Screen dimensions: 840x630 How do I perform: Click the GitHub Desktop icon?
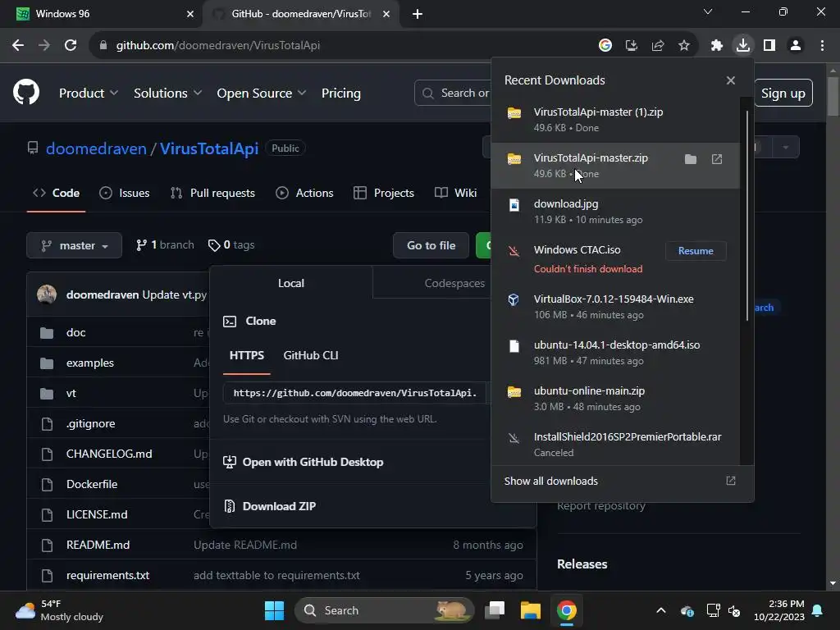click(230, 462)
